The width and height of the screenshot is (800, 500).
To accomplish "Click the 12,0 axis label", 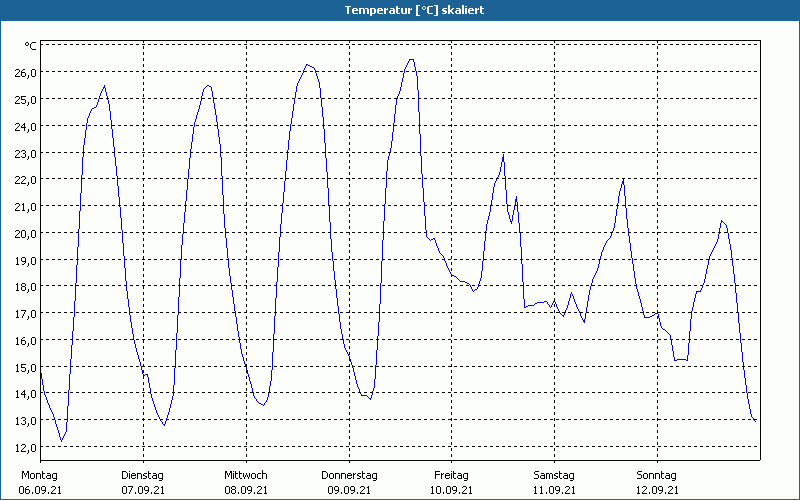I will 26,447.
